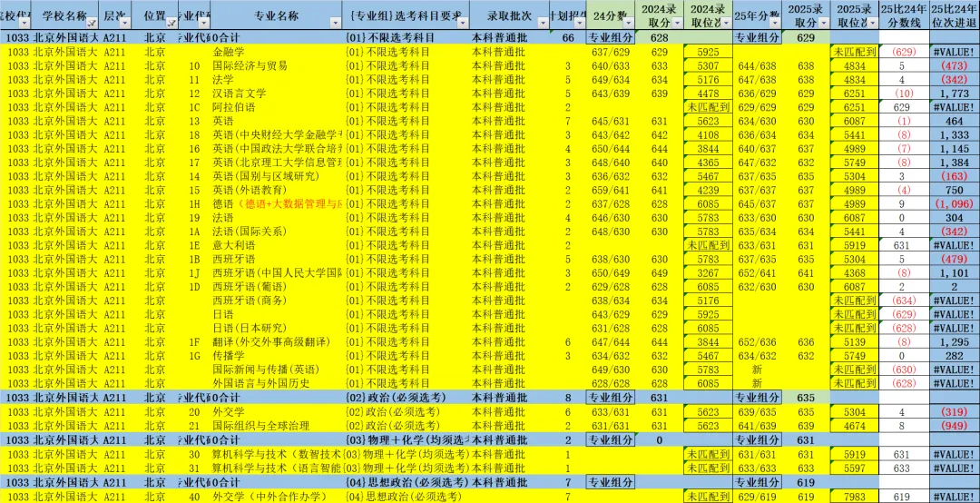Select the 金融学 major name cell
This screenshot has height=503, width=980.
pos(276,52)
